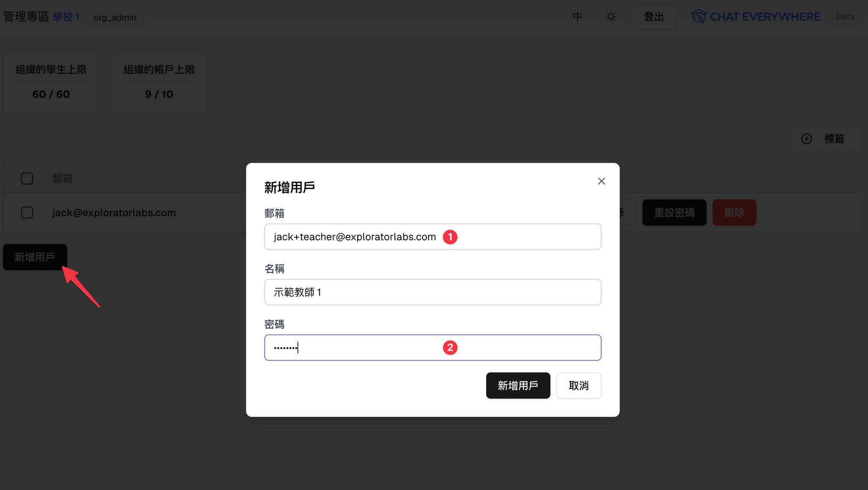Image resolution: width=868 pixels, height=490 pixels.
Task: Open the 新增用戶 button below the user table
Action: (35, 257)
